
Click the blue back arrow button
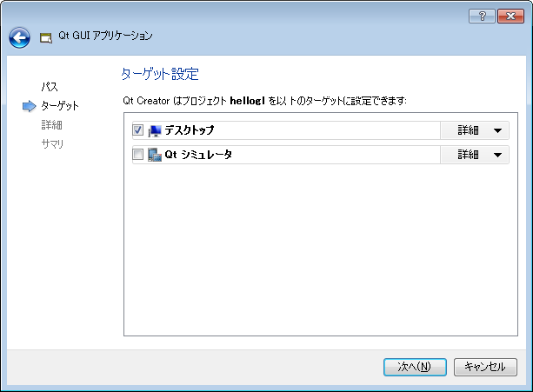coord(19,37)
